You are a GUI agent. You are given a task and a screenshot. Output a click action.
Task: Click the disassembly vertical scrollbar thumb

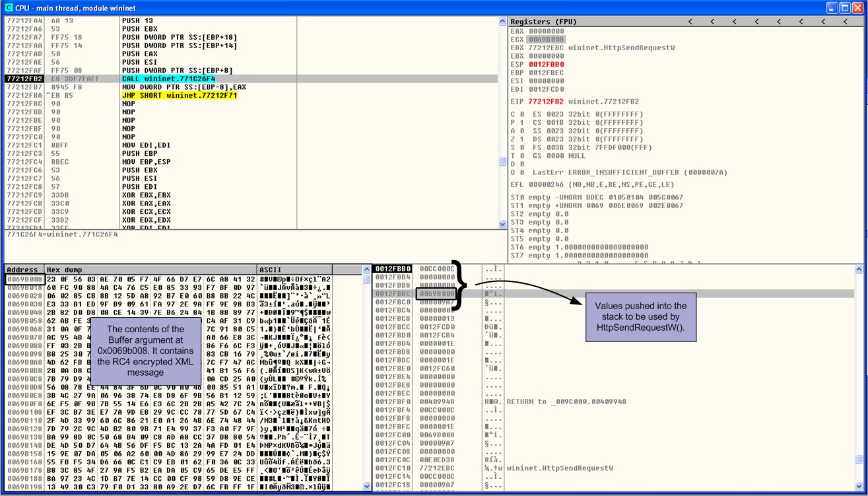pyautogui.click(x=502, y=161)
